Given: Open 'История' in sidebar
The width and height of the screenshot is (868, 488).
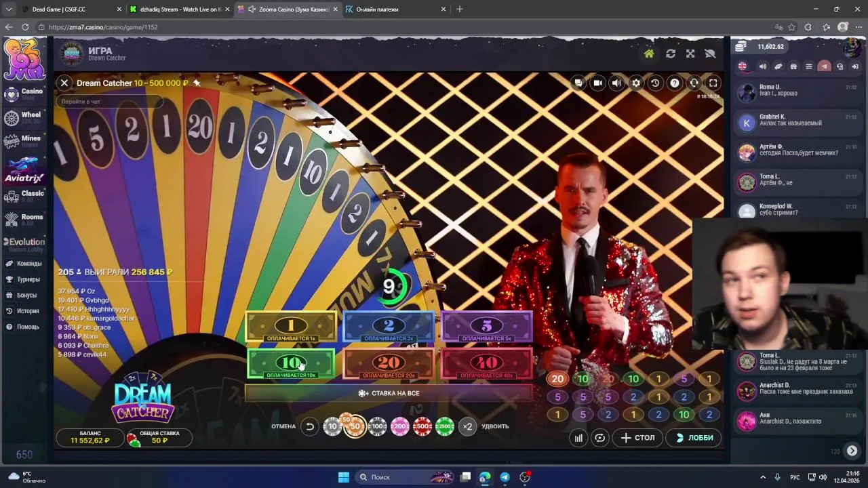Looking at the screenshot, I should 22,311.
